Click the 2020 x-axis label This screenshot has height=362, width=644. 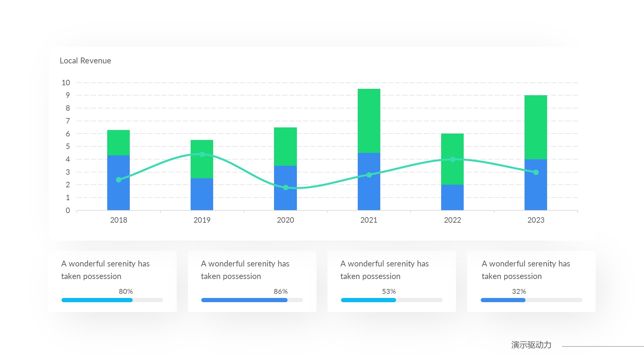coord(285,220)
